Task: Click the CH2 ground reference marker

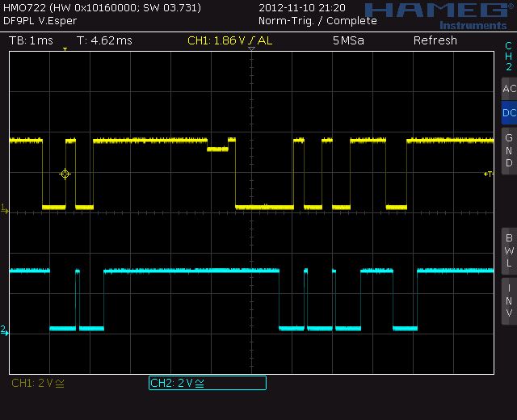Action: tap(5, 330)
